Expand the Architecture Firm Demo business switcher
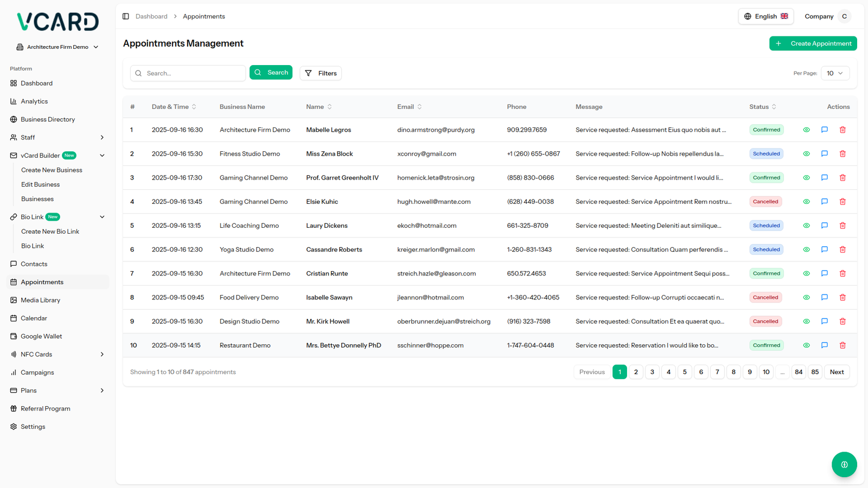Image resolution: width=868 pixels, height=488 pixels. [x=58, y=47]
